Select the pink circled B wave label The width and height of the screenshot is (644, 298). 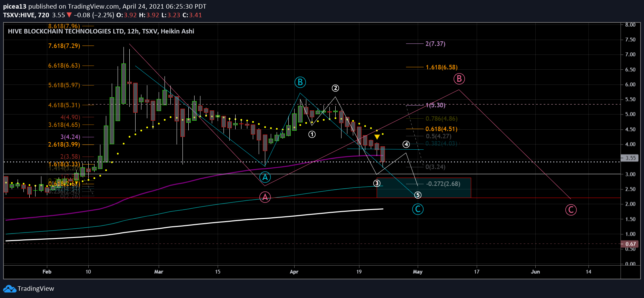pyautogui.click(x=459, y=79)
